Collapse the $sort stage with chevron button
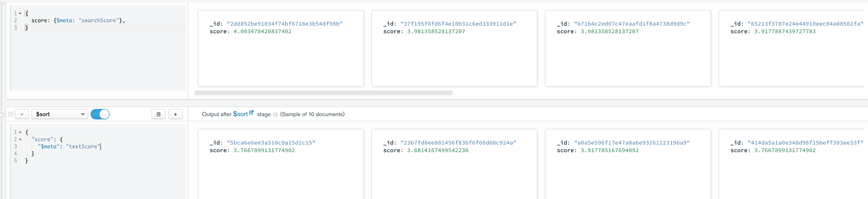Viewport: 868px width, 199px height. [22, 114]
